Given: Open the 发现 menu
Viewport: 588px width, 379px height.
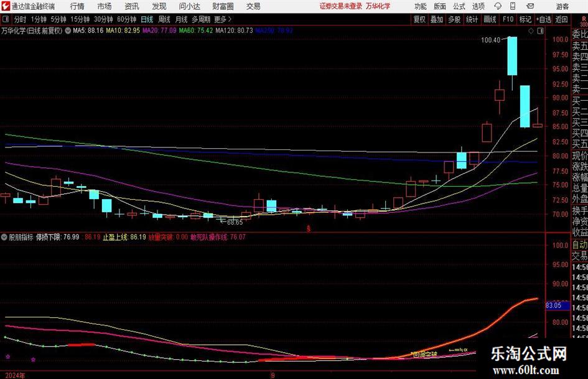Looking at the screenshot, I should 159,6.
